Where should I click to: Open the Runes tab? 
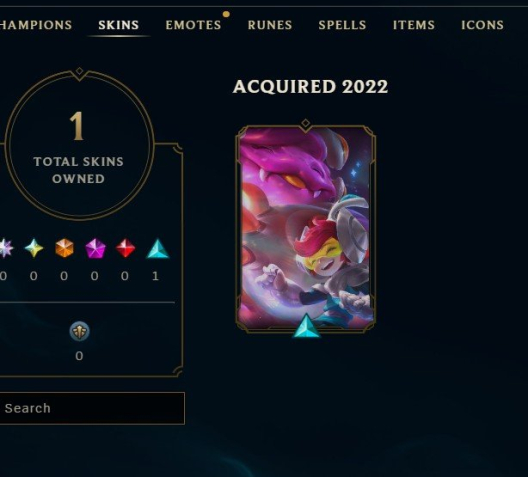click(270, 25)
